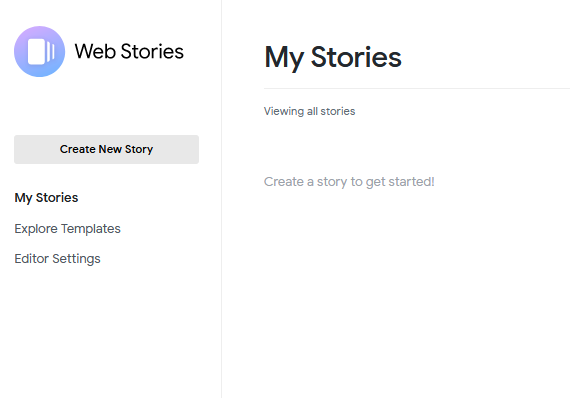Click the purple-blue circle of the app logo

[x=40, y=51]
